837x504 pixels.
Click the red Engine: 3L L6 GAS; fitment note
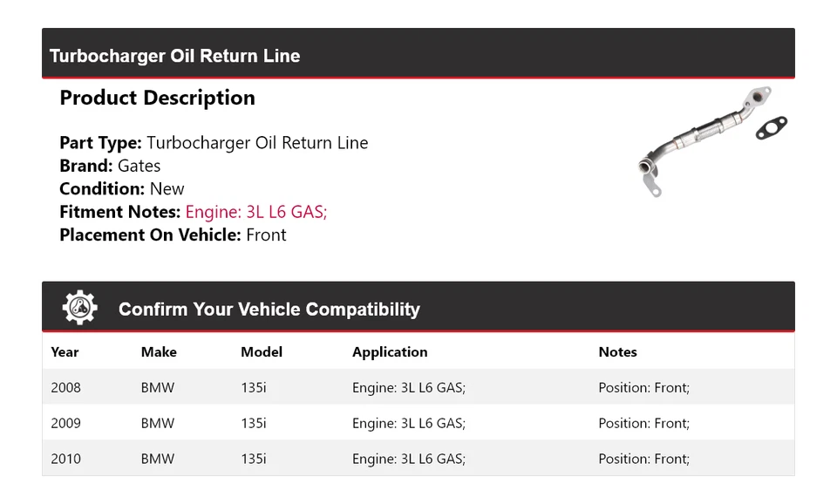coord(255,212)
